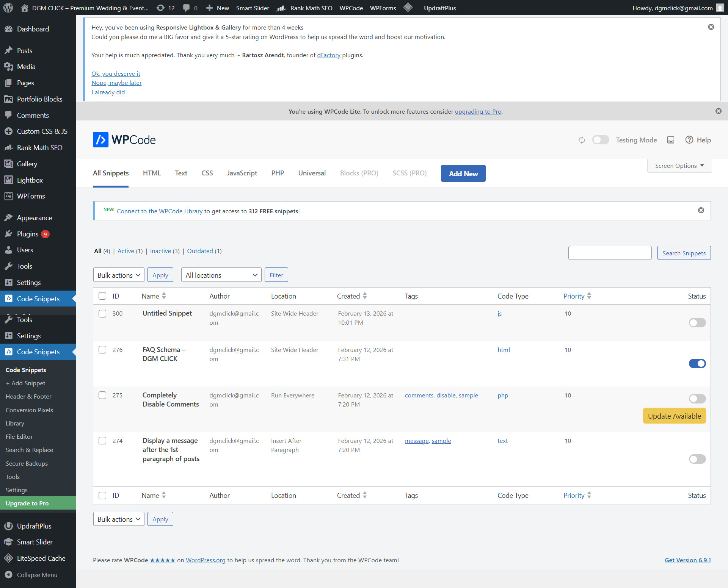The width and height of the screenshot is (728, 588).
Task: Turn on the Testing Mode switch
Action: [x=601, y=140]
